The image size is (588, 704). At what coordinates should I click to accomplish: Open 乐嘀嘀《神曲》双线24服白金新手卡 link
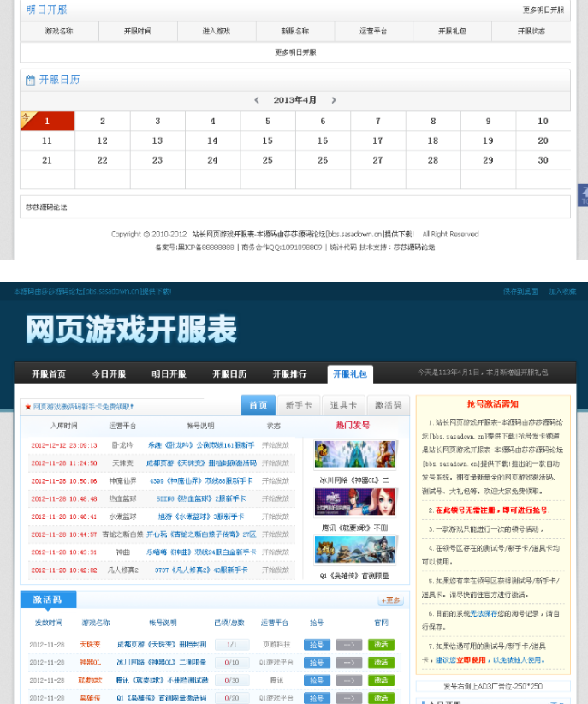point(201,552)
